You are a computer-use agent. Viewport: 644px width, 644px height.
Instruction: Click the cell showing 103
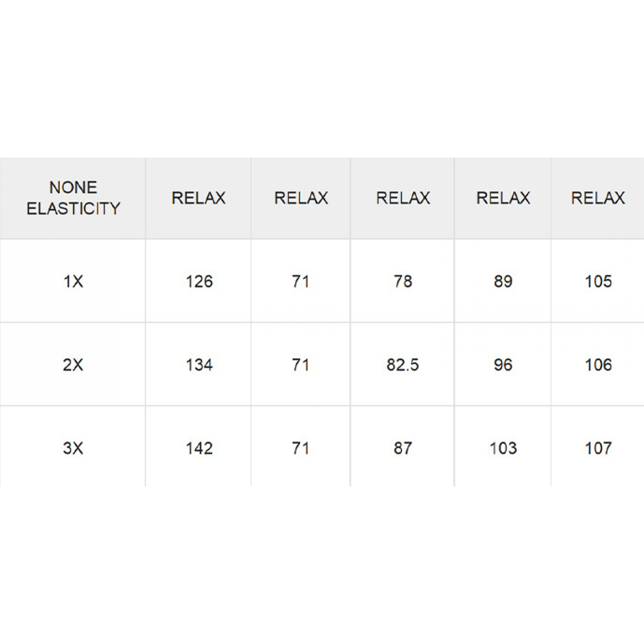click(x=503, y=448)
